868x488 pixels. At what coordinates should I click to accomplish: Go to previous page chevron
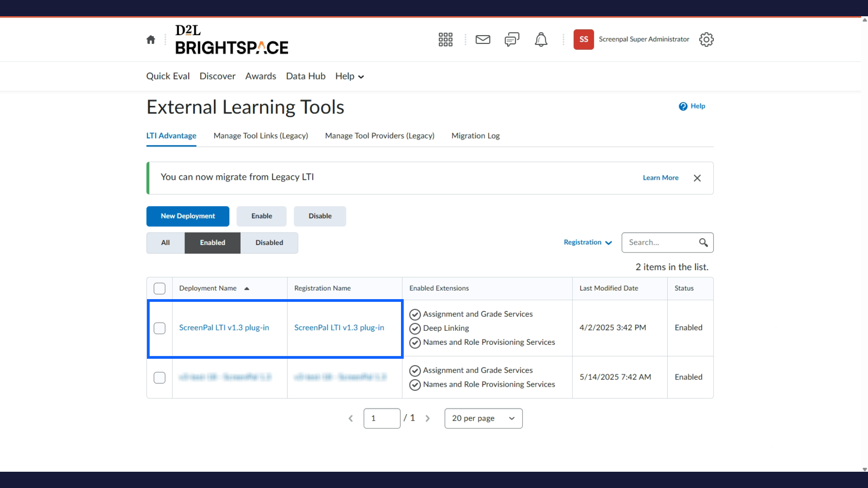(351, 418)
